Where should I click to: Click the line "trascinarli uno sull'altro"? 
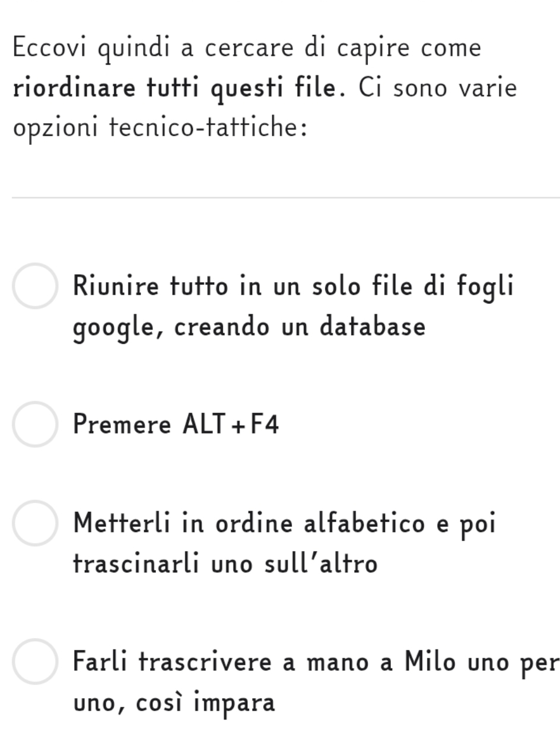(x=225, y=563)
